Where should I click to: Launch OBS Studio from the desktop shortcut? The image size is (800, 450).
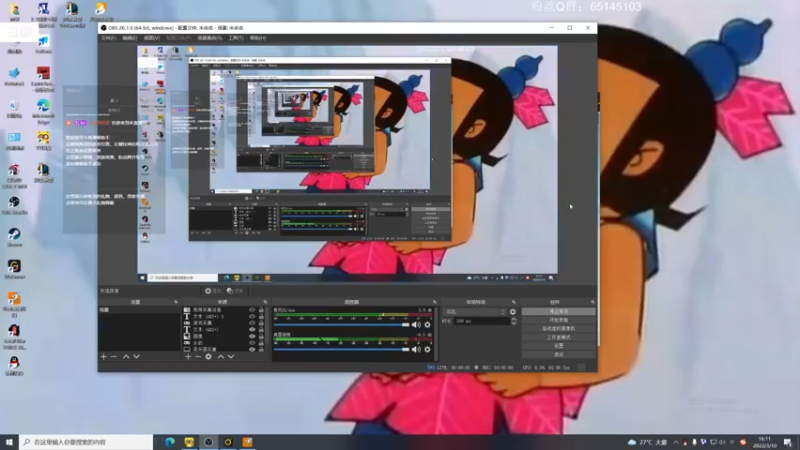click(14, 205)
